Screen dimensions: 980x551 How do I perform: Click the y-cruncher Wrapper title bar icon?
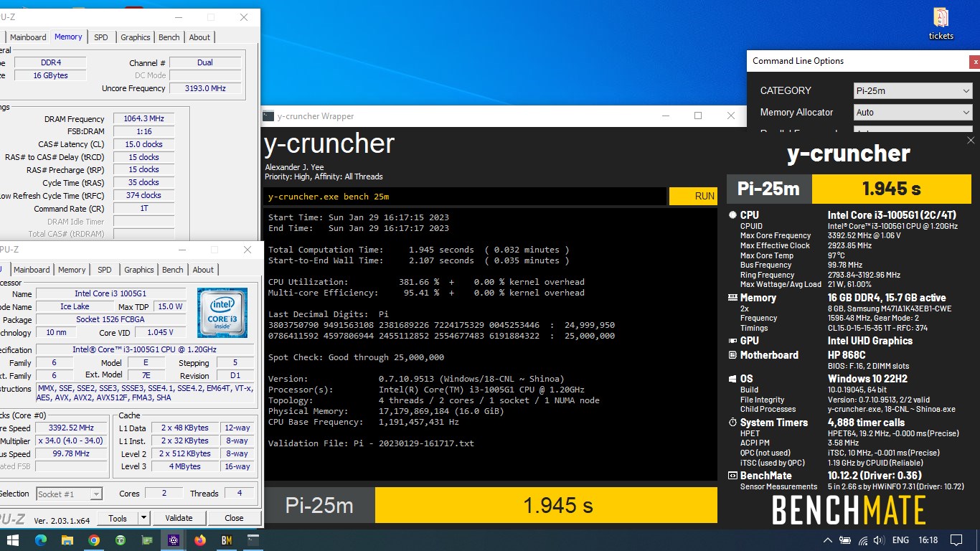[268, 116]
